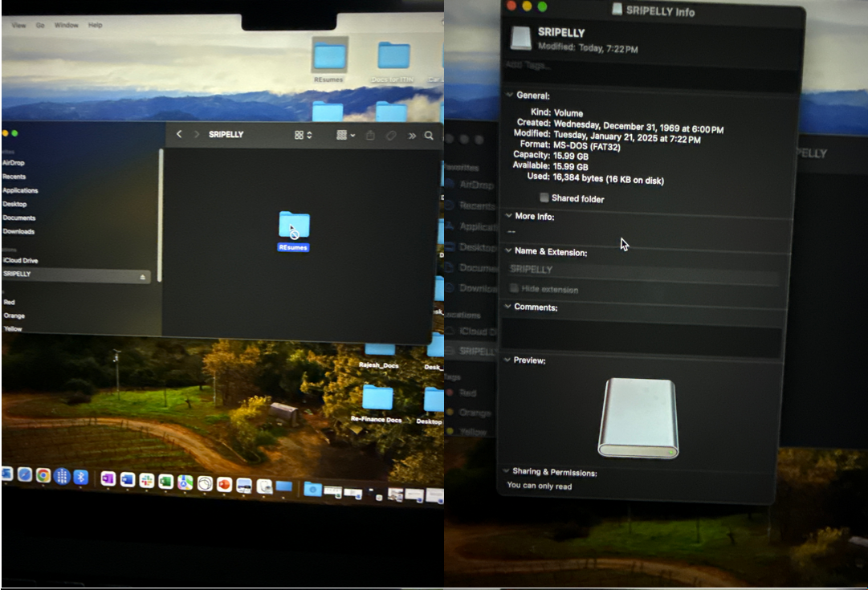Select the Red tag in sidebar
Screen dimensions: 868x590
[x=9, y=302]
